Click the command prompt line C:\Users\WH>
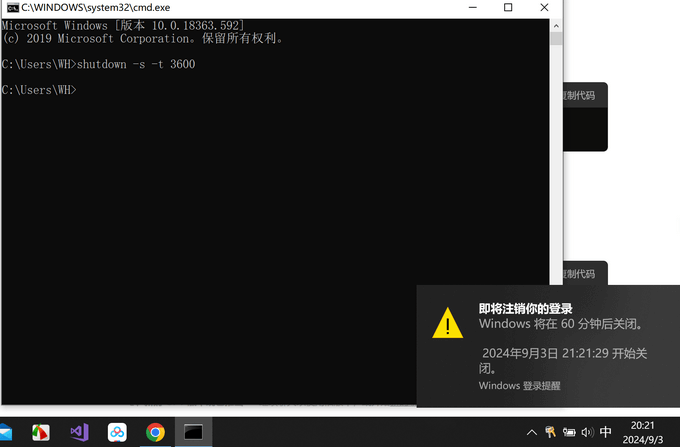Screen dimensions: 680x447 click(x=40, y=90)
